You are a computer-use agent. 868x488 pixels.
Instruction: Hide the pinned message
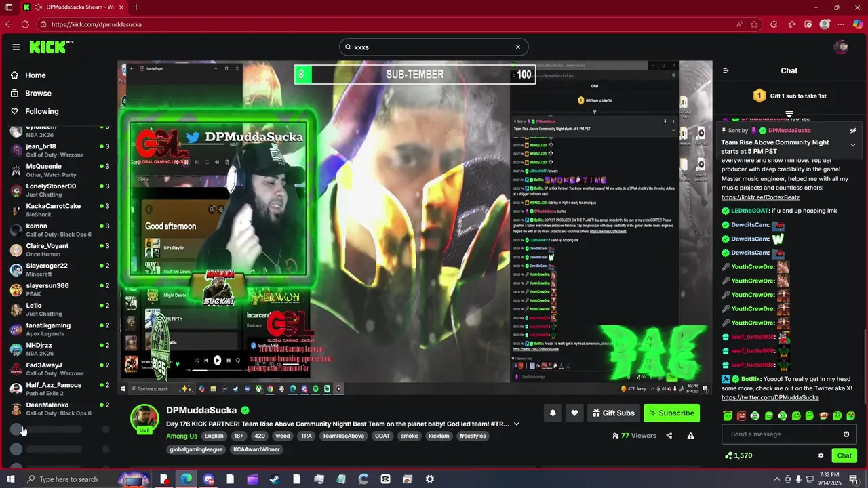tap(853, 130)
